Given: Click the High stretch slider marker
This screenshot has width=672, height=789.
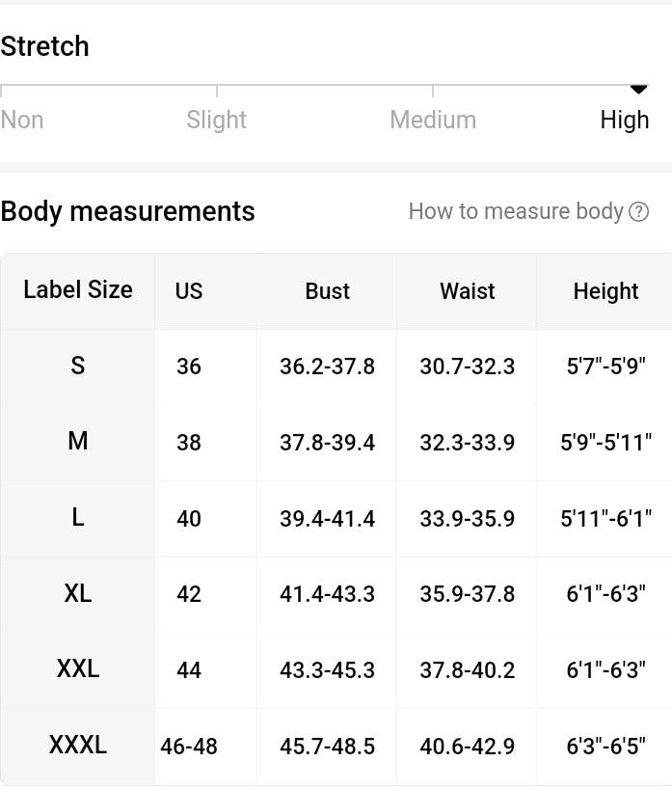Looking at the screenshot, I should coord(638,90).
